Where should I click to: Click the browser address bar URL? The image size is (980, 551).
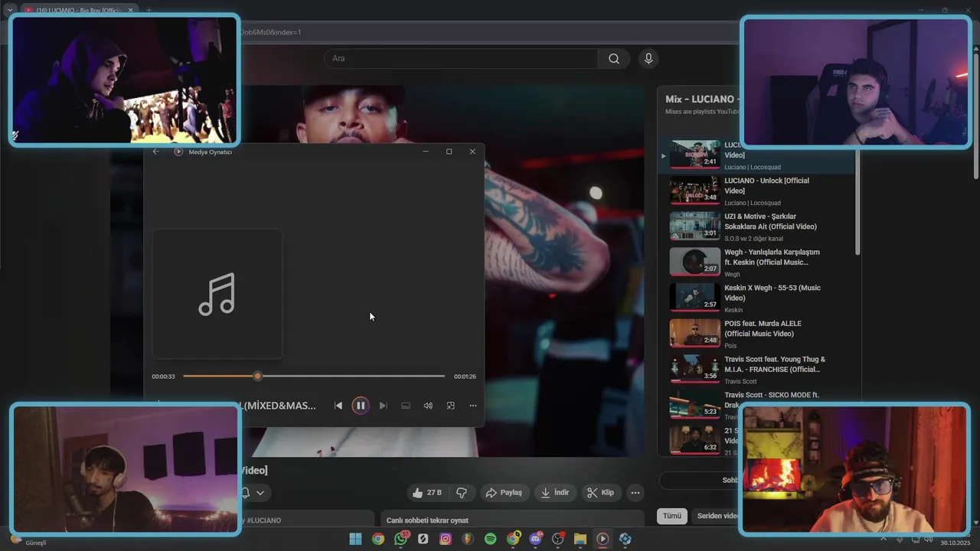[x=269, y=32]
